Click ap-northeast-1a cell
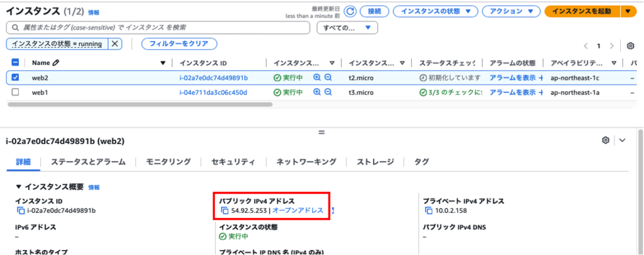 point(575,92)
